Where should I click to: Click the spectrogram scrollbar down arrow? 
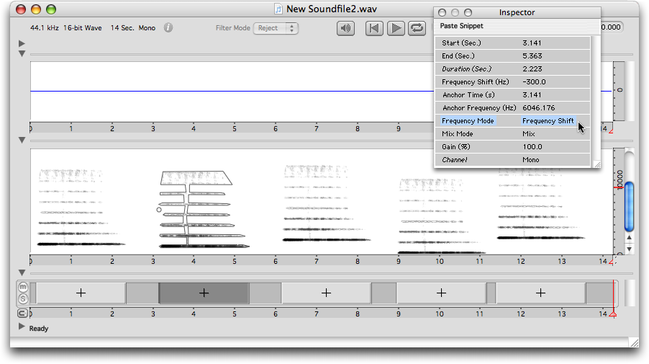tap(629, 249)
